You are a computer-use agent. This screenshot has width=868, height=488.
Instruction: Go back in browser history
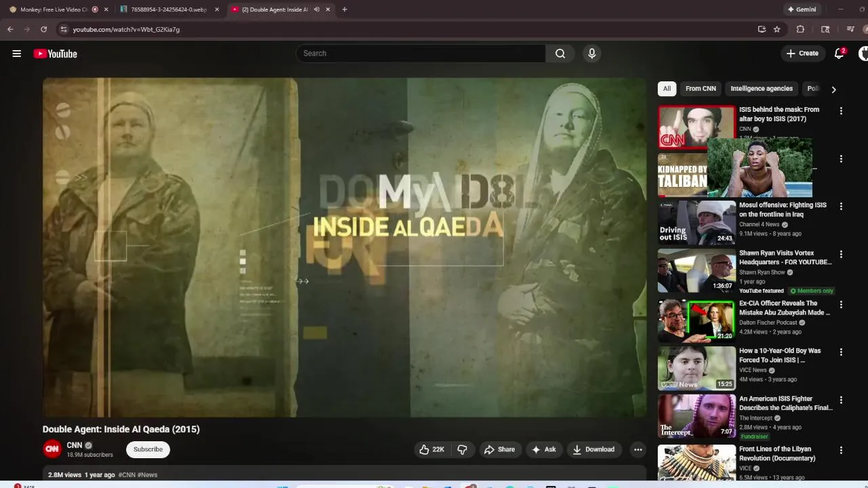pos(10,29)
